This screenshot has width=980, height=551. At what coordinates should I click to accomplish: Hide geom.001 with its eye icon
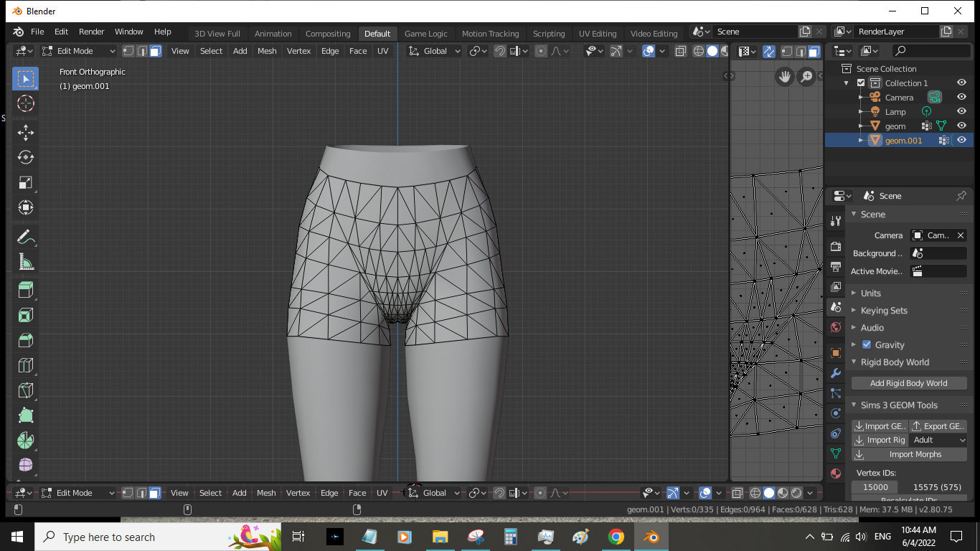click(x=962, y=140)
